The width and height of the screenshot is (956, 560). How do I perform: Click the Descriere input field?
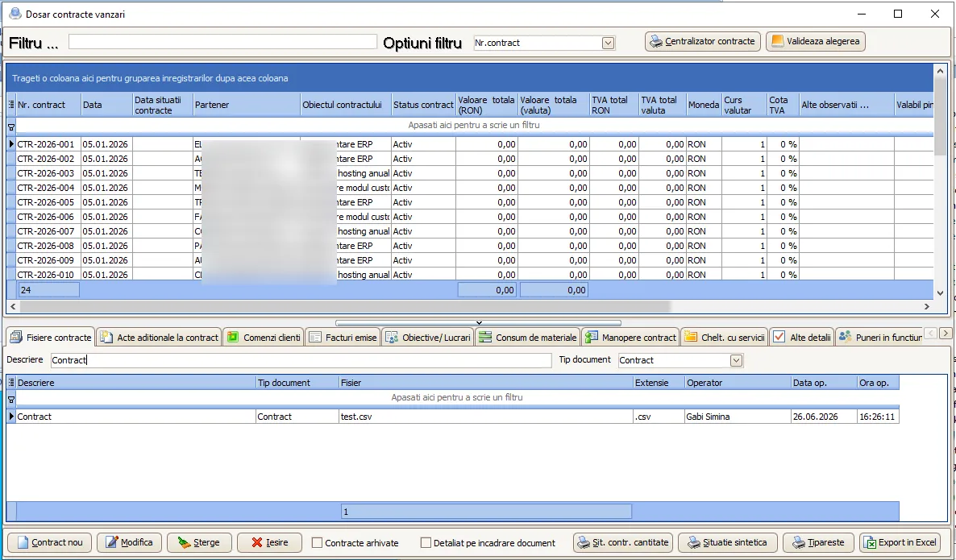(x=301, y=360)
